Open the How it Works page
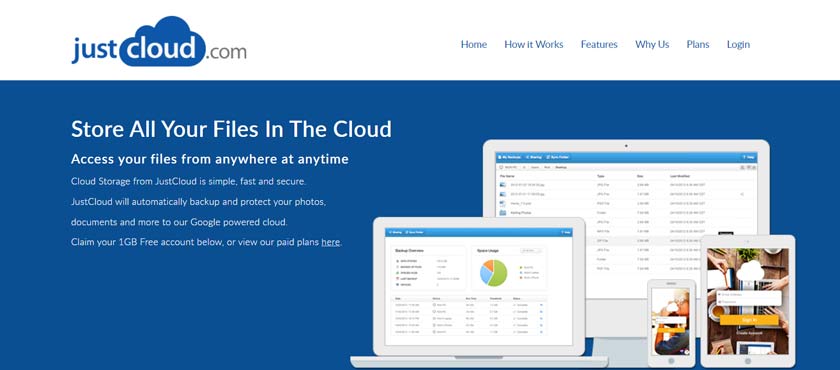The image size is (840, 370). point(534,44)
